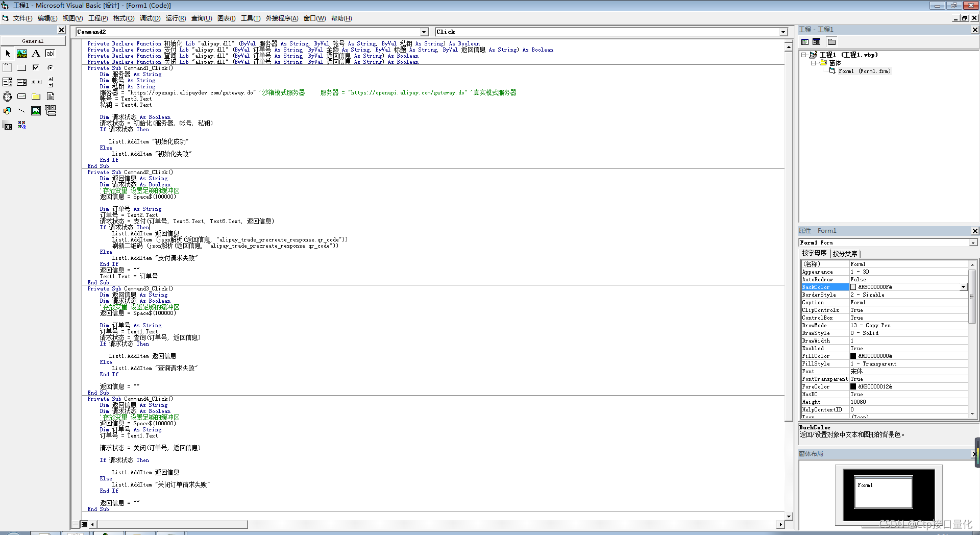Click FillColor black color swatch
980x535 pixels.
853,356
